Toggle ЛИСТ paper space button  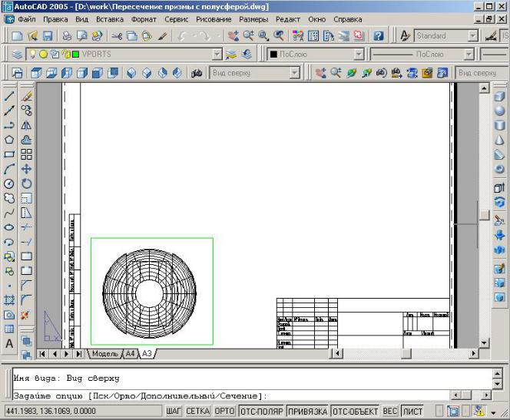point(412,412)
